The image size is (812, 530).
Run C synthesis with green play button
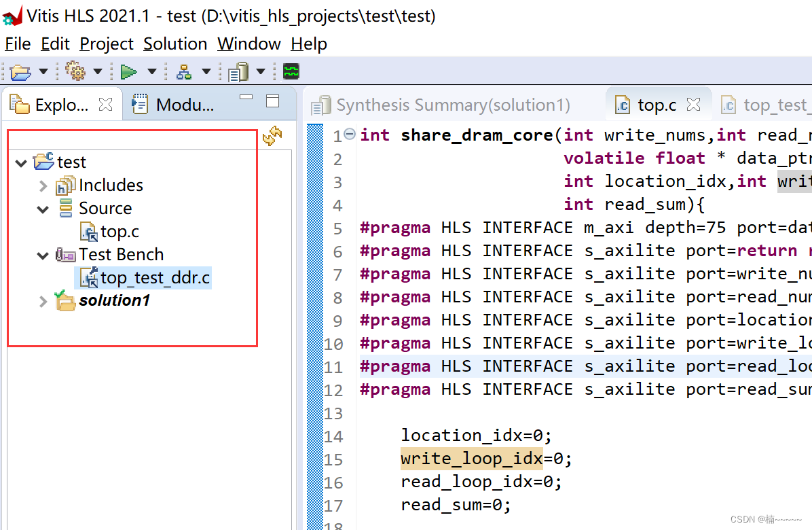click(128, 71)
